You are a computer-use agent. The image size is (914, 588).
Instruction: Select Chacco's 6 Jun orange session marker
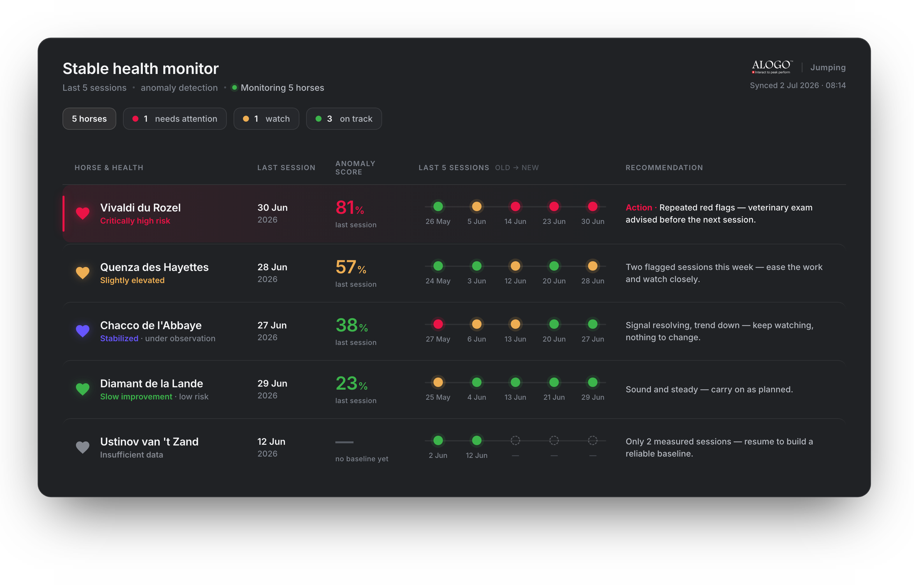(477, 324)
